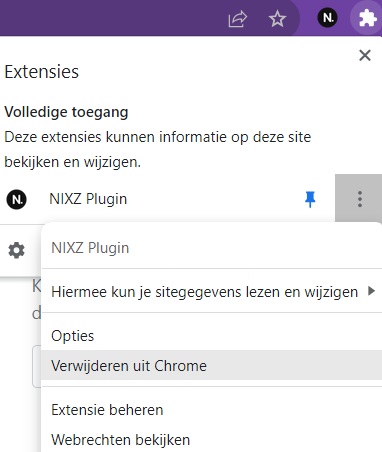Click the share page icon
This screenshot has height=452, width=382.
point(238,19)
